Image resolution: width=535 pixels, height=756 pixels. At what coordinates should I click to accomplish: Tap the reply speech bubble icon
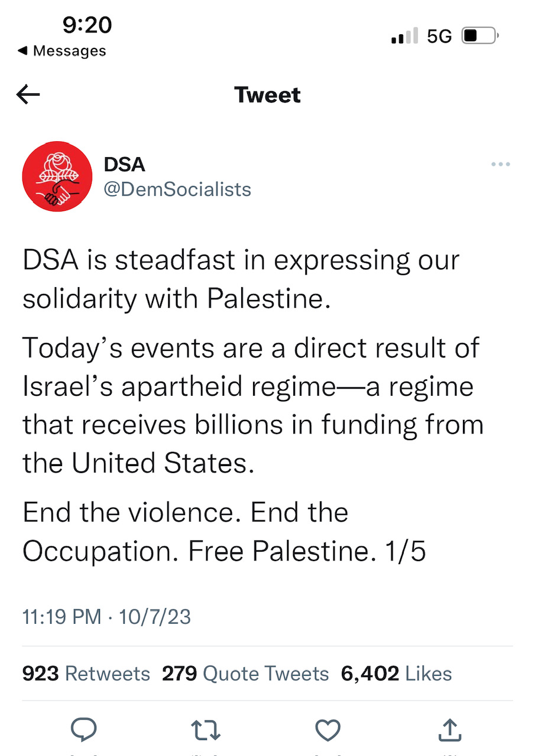click(x=83, y=730)
